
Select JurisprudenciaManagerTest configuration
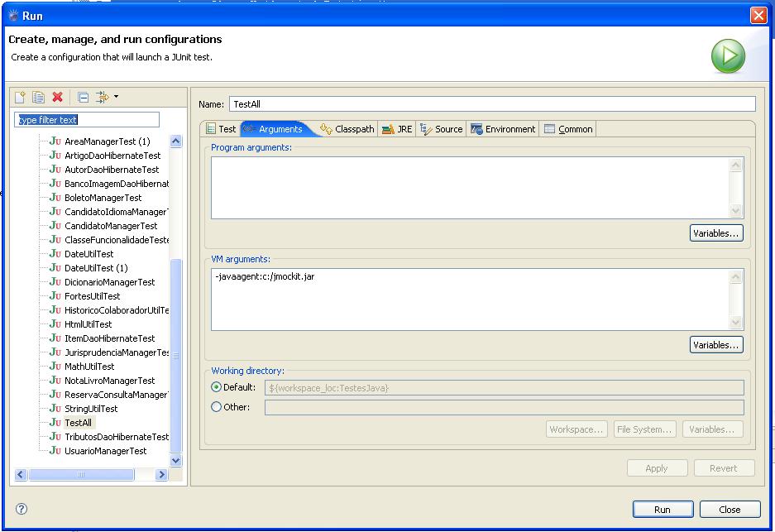[x=117, y=352]
